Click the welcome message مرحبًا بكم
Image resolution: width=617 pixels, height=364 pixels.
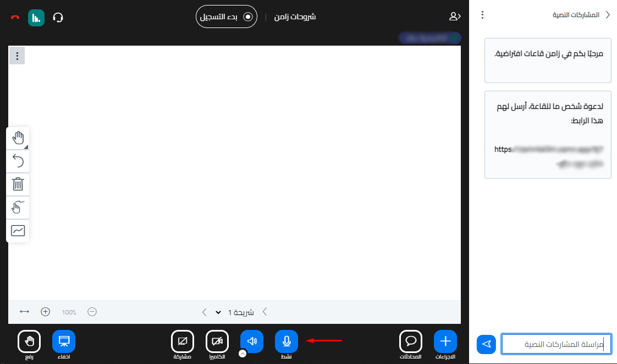coord(548,54)
